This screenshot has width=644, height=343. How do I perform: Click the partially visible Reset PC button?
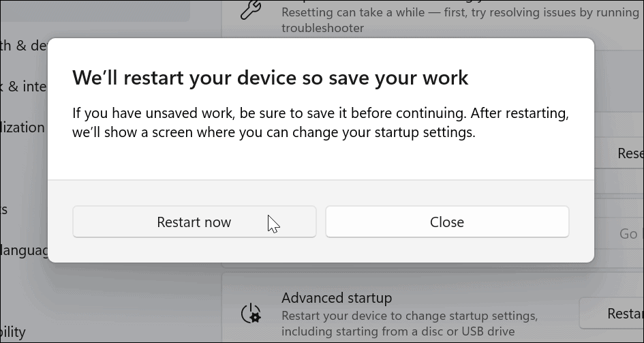(628, 153)
